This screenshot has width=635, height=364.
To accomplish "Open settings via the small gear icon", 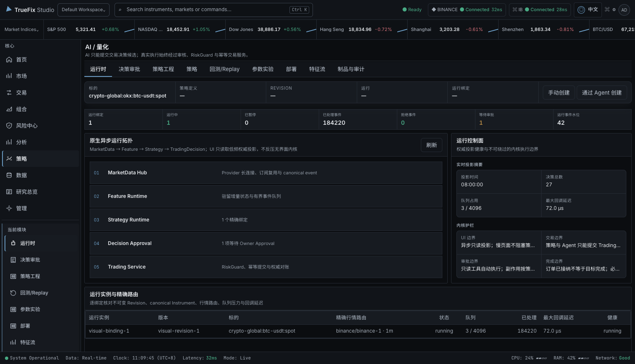I will pos(614,10).
